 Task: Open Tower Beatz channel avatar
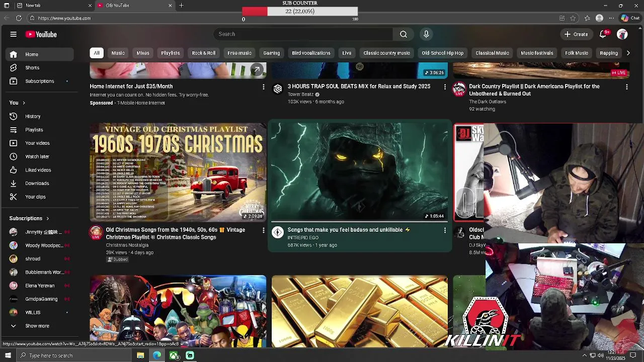pyautogui.click(x=278, y=89)
